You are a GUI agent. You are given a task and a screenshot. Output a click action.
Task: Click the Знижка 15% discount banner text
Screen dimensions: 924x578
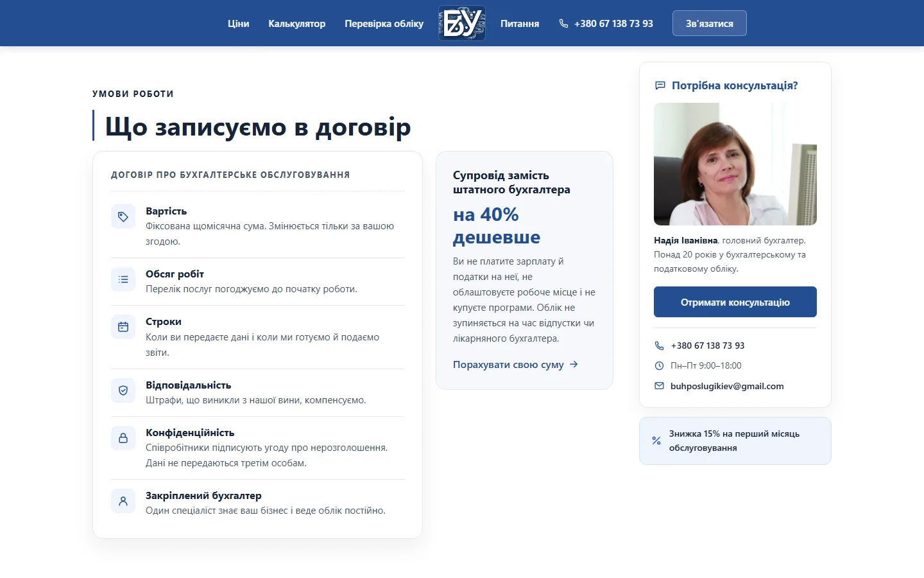[734, 441]
